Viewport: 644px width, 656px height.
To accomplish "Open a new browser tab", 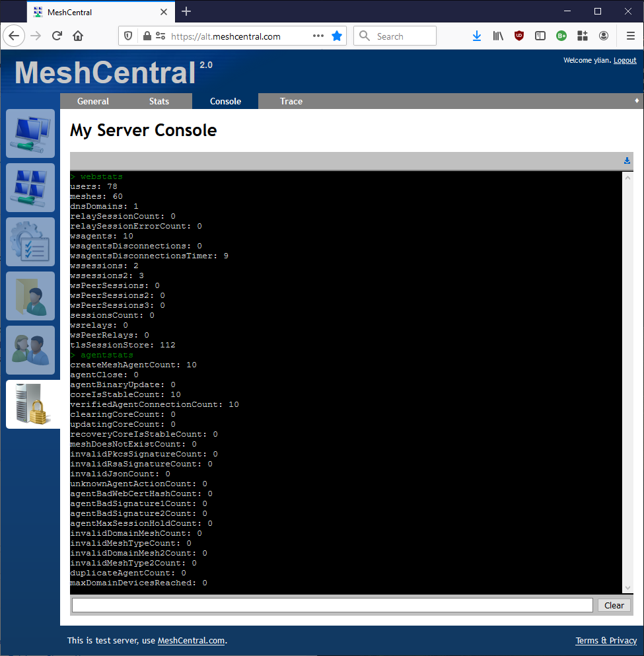I will pyautogui.click(x=186, y=12).
